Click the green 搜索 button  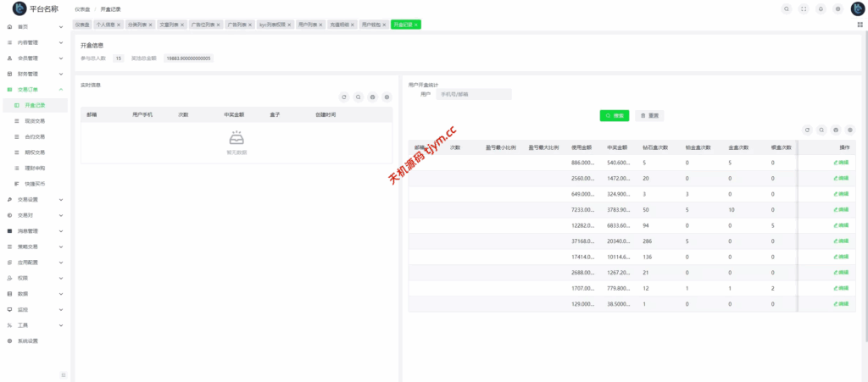pos(615,114)
